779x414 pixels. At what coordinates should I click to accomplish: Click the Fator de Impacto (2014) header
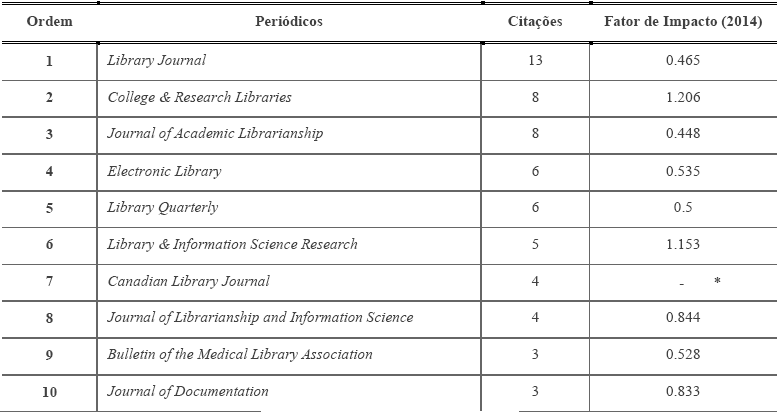point(683,22)
